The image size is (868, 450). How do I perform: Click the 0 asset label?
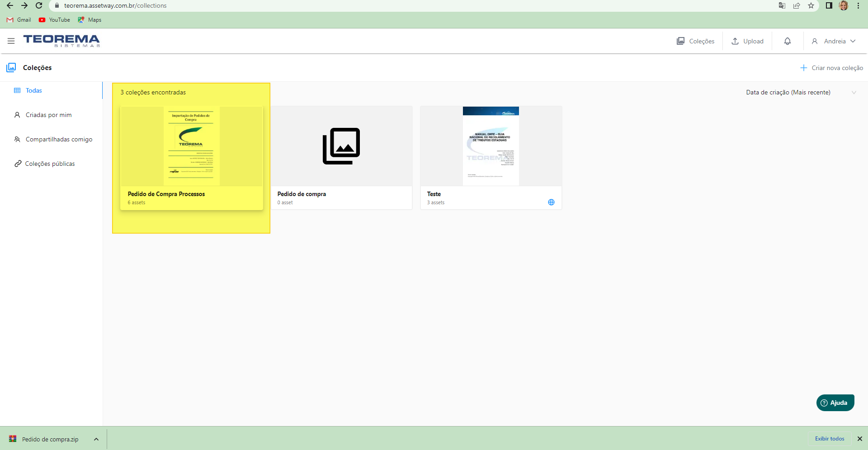pos(285,202)
